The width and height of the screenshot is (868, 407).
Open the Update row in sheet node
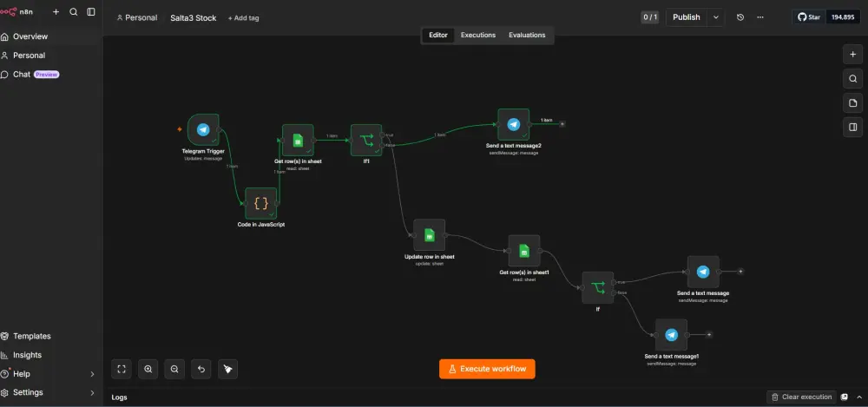(429, 235)
